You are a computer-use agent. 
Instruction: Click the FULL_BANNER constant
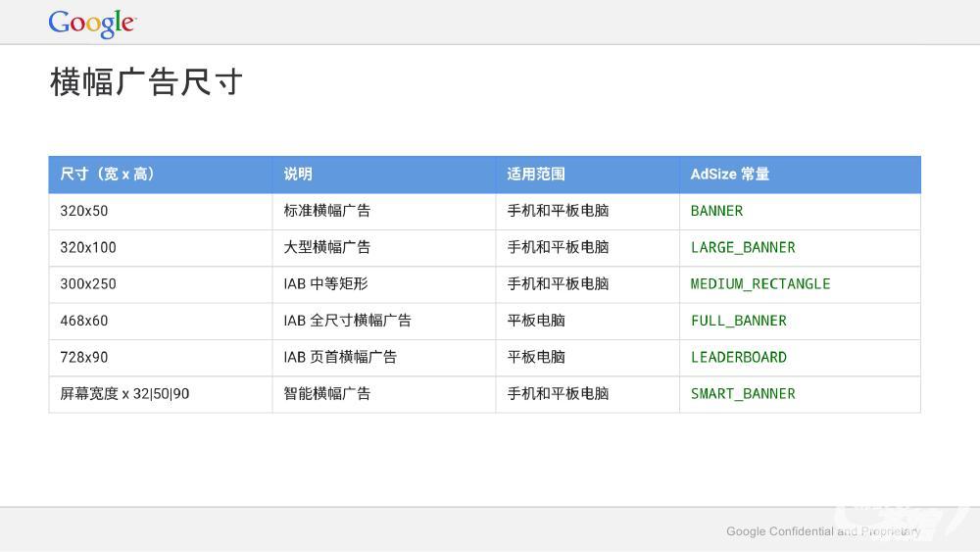point(738,321)
